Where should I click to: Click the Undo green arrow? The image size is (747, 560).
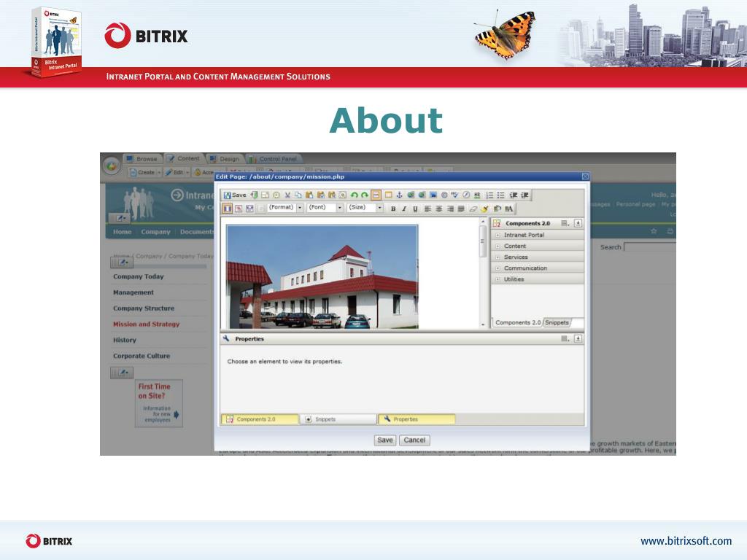pos(354,195)
